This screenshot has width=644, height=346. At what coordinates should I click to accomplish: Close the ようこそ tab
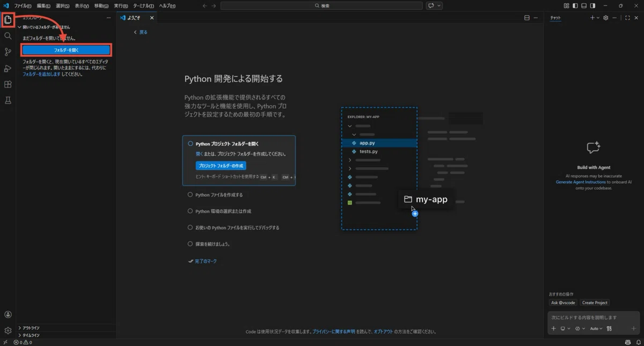[x=152, y=18]
